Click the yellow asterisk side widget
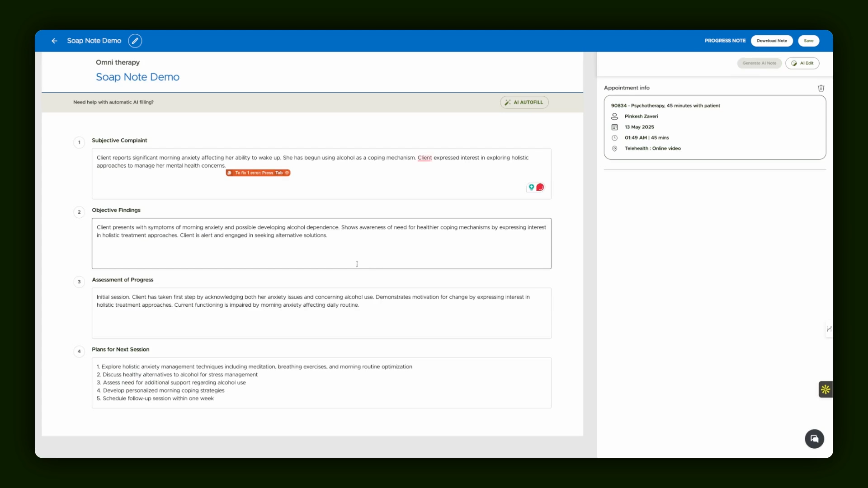 point(826,389)
